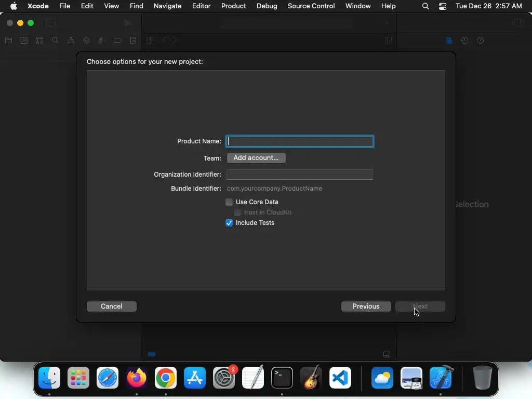Show the File inspector icon
The image size is (532, 399).
point(449,41)
